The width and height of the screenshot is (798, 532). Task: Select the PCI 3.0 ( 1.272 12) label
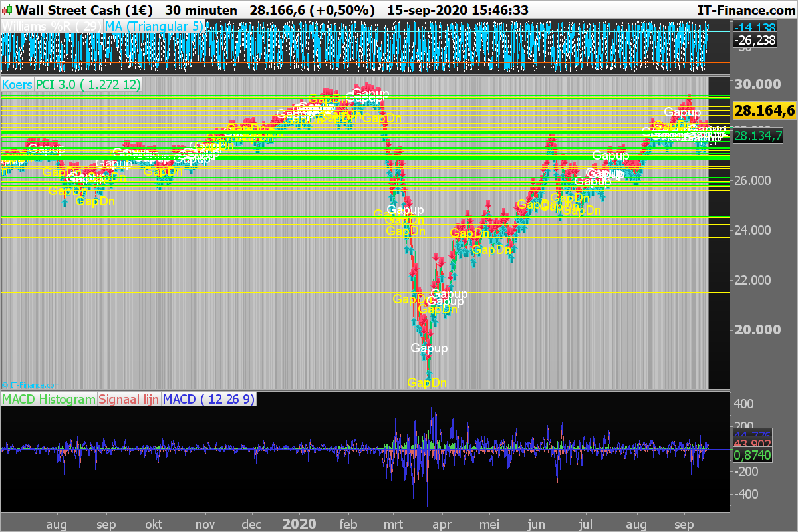click(88, 84)
